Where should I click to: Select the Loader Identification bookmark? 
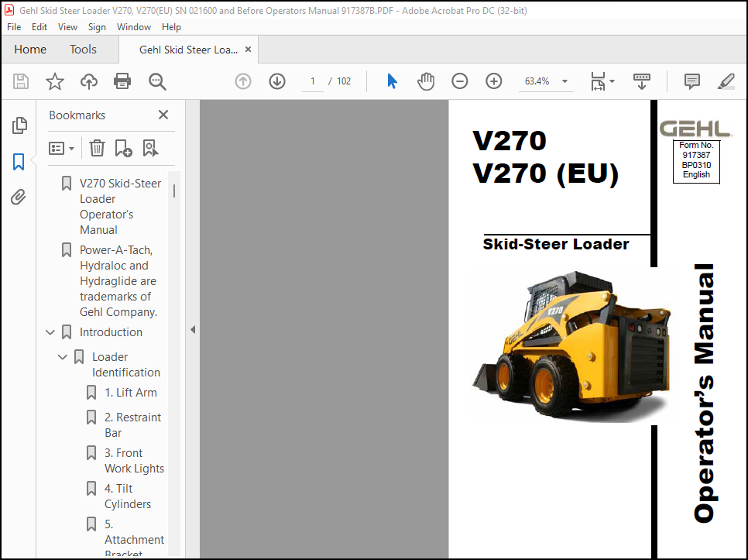click(126, 365)
